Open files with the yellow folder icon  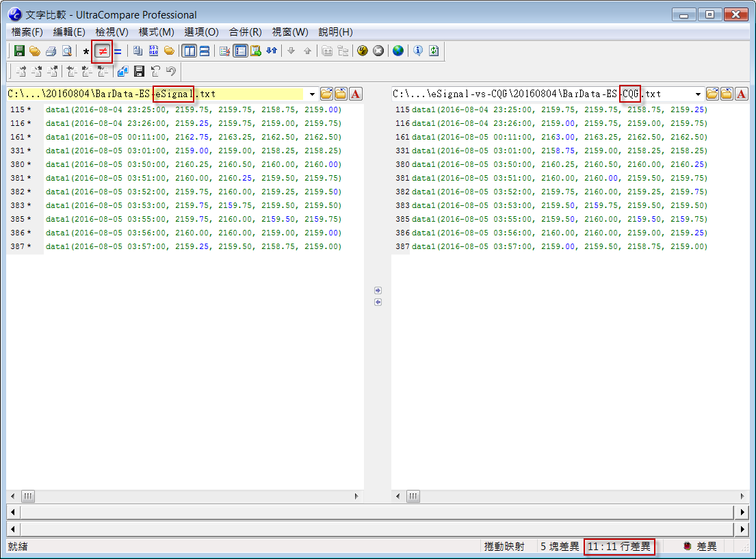(35, 51)
